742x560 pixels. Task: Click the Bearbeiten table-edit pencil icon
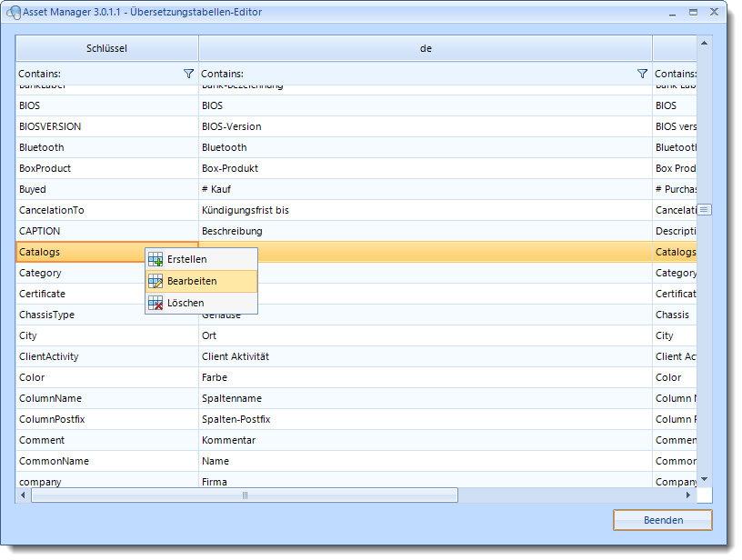(155, 281)
